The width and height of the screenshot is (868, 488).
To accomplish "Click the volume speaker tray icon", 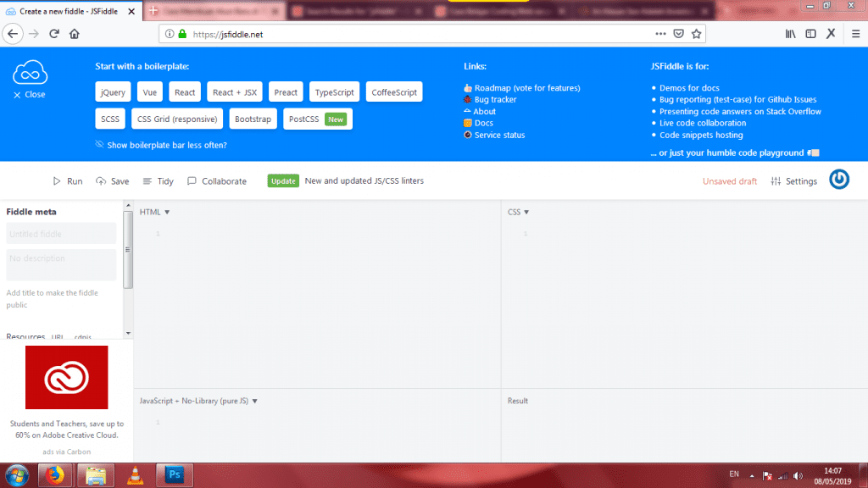I will [798, 475].
